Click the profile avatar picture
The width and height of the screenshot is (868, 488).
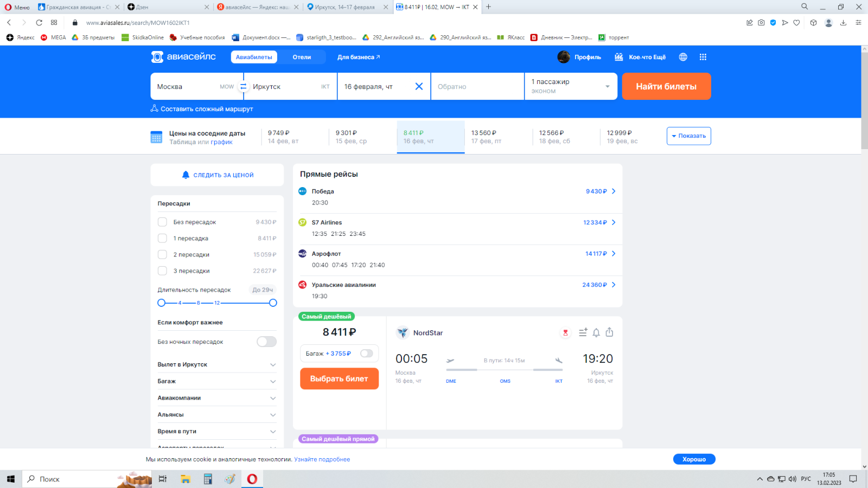(x=564, y=57)
